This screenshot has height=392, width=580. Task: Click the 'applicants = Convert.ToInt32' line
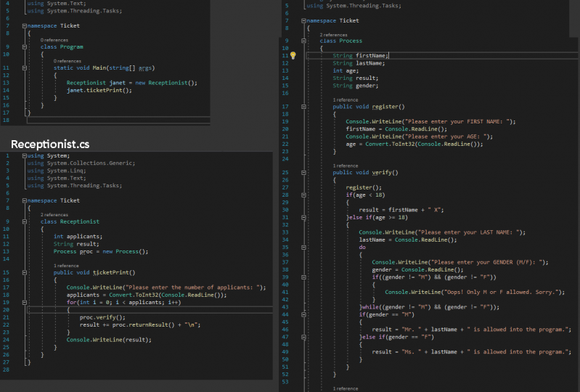click(147, 295)
